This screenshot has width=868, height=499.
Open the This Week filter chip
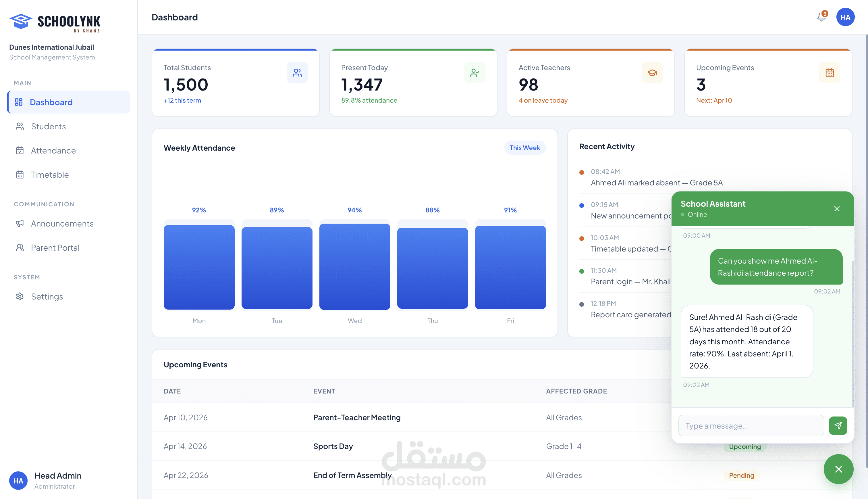(524, 148)
